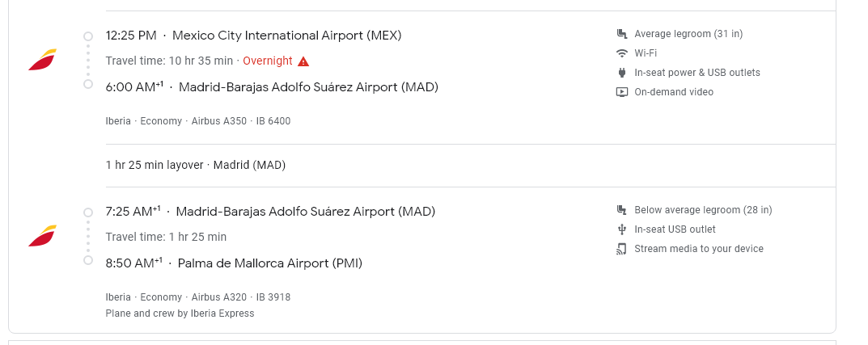Click the red Overnight label
The height and width of the screenshot is (345, 868).
268,61
